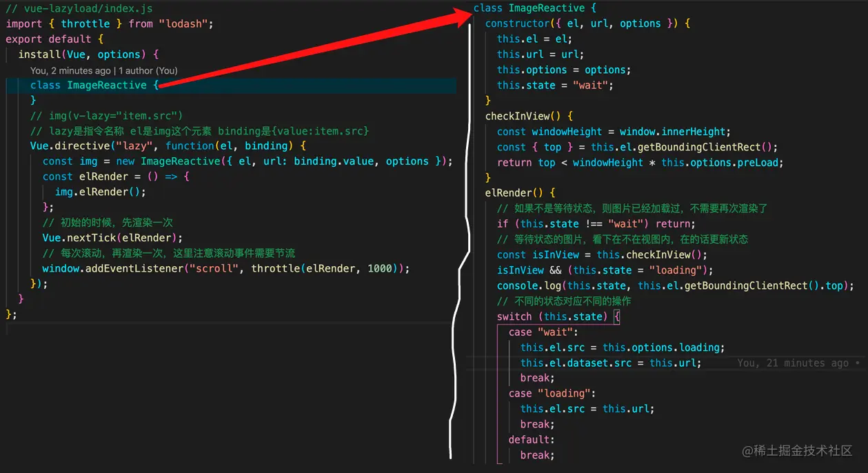Click the comment "// img(v-lazy="item.src")"

106,116
